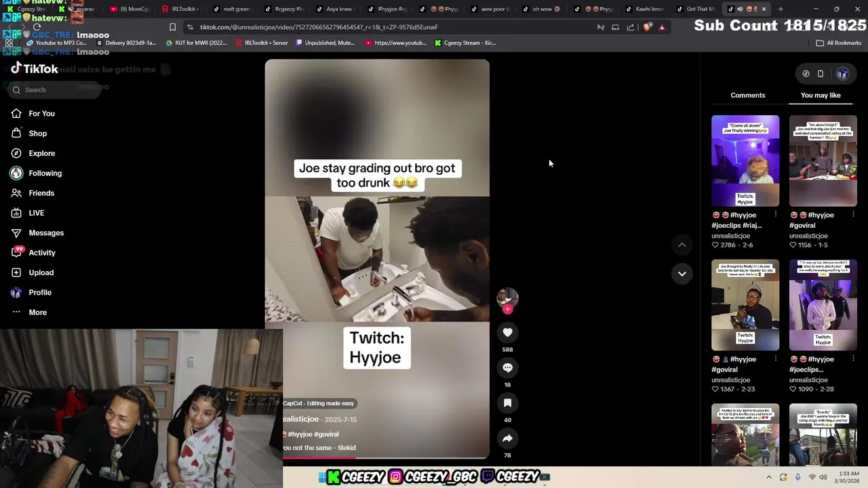Bookmark this page in the address bar

[172, 27]
